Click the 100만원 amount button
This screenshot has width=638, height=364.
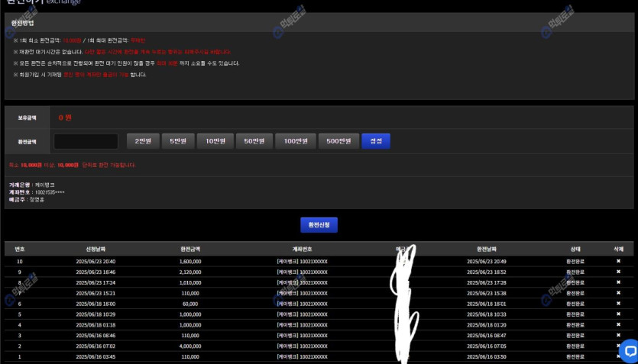pyautogui.click(x=295, y=141)
